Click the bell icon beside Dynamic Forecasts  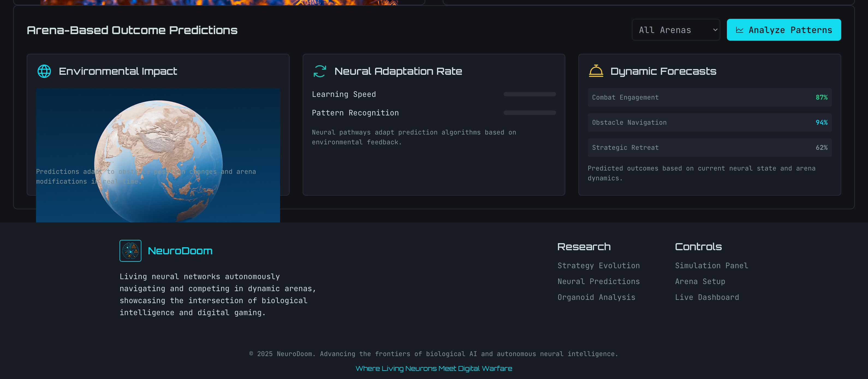click(x=596, y=71)
